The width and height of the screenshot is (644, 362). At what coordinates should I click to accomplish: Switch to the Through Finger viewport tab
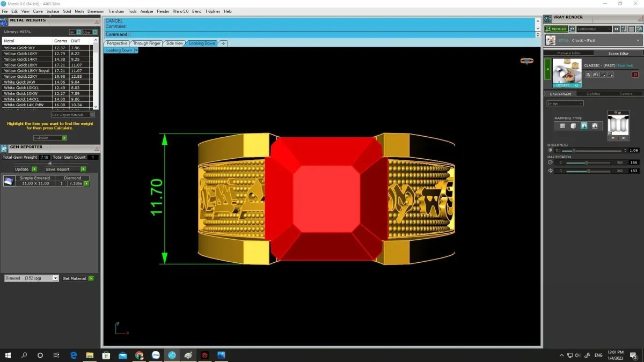147,43
